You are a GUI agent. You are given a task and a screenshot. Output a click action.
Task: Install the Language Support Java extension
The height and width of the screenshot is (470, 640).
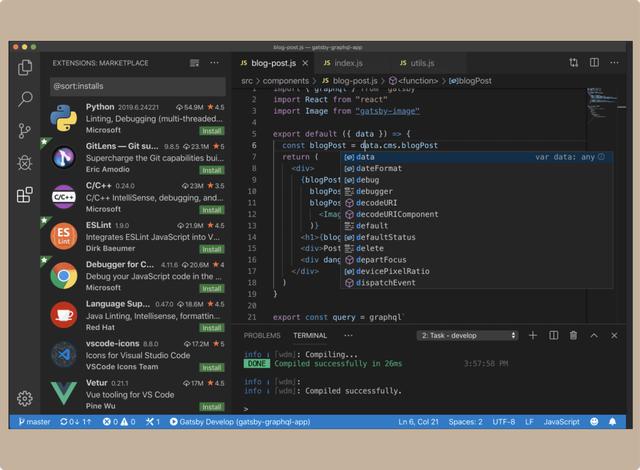click(212, 328)
